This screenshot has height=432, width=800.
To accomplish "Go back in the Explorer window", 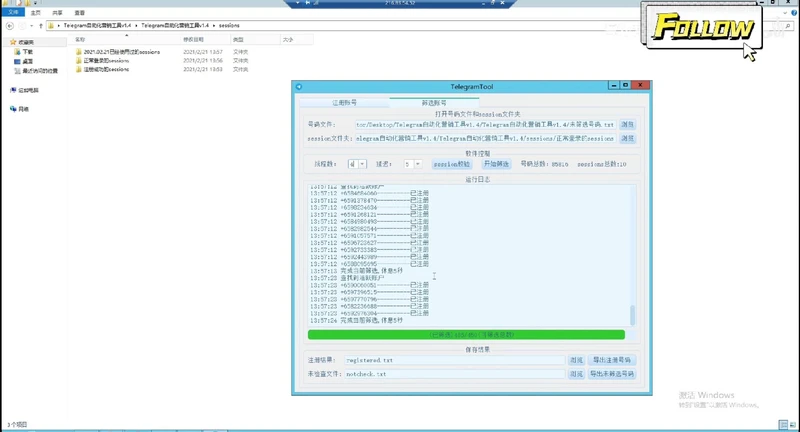I will (x=10, y=26).
